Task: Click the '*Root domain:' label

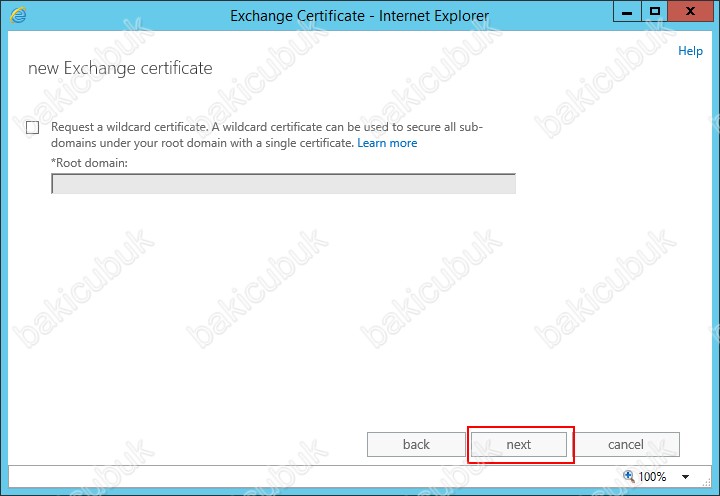Action: click(x=89, y=163)
